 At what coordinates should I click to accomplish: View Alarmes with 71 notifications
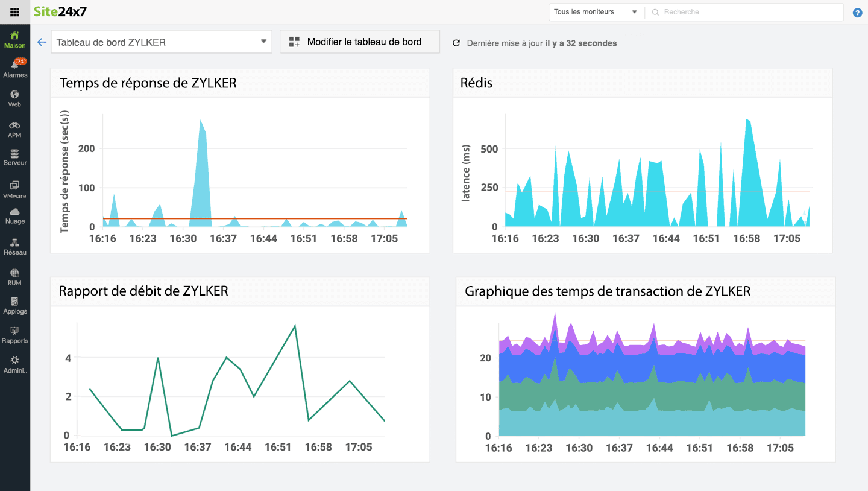[x=14, y=69]
